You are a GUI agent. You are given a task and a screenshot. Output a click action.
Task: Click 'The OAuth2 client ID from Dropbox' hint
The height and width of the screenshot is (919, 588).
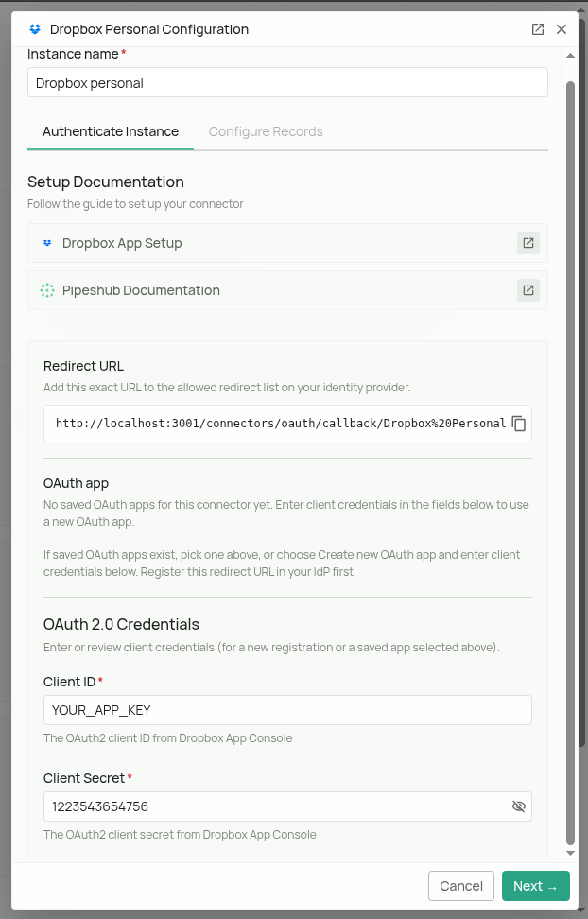167,737
